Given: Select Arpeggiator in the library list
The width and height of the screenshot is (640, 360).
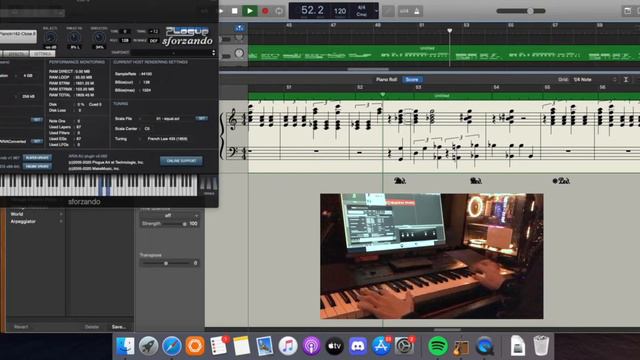Looking at the screenshot, I should pos(23,221).
